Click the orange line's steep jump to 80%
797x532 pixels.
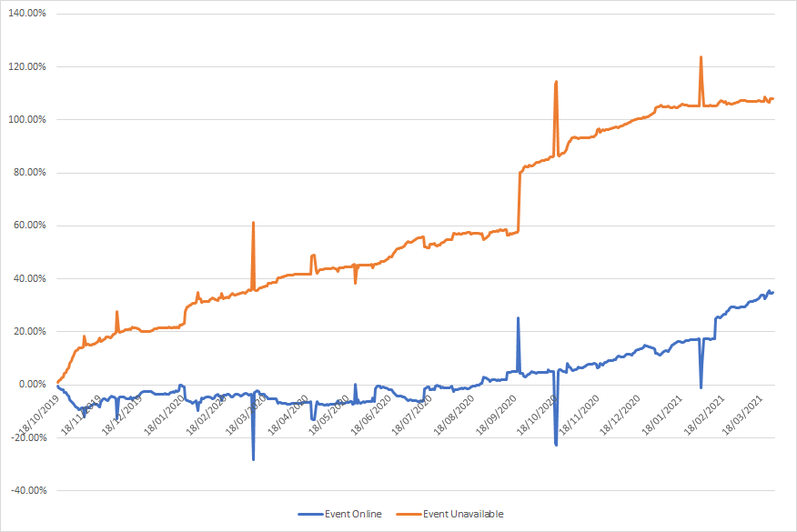[x=519, y=200]
